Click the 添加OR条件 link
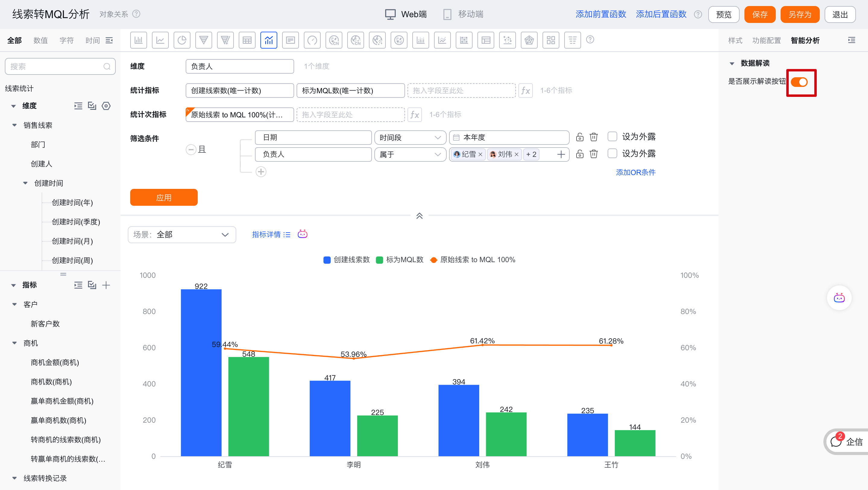Image resolution: width=868 pixels, height=490 pixels. [636, 172]
